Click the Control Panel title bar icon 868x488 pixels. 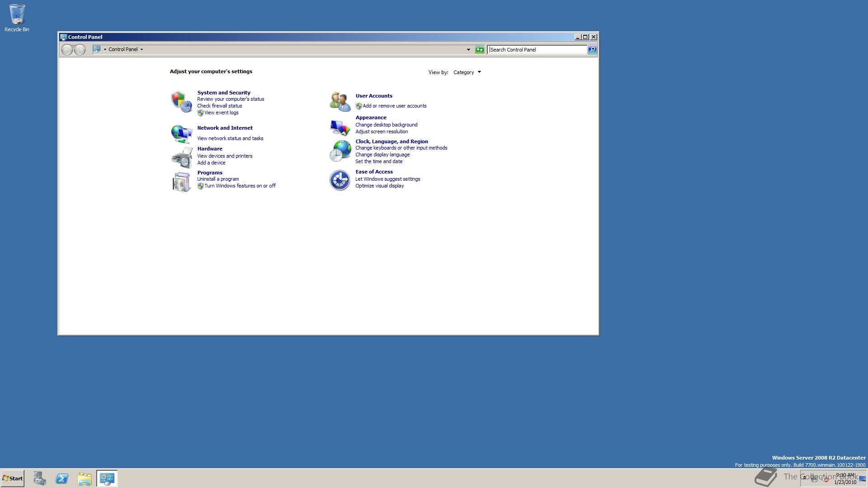(x=63, y=37)
